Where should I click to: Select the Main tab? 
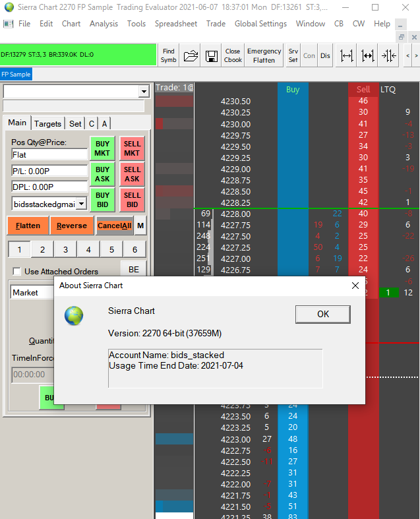coord(17,123)
